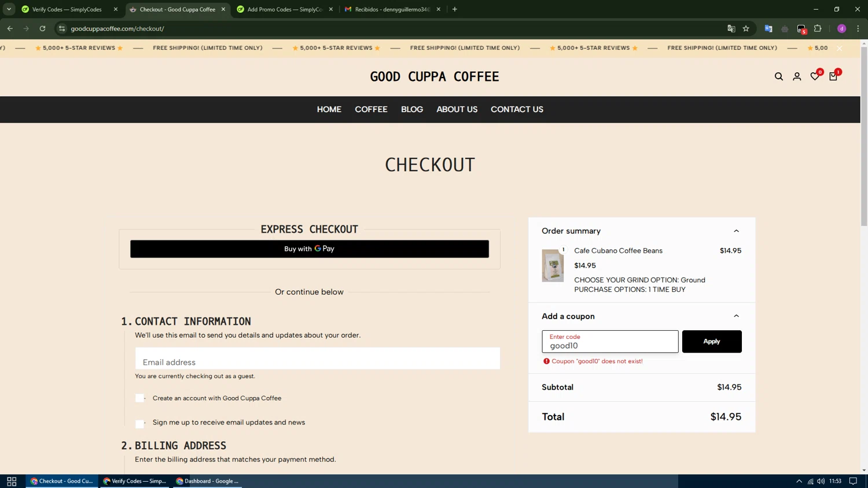Bookmark this page with the star icon
868x488 pixels.
coord(746,28)
